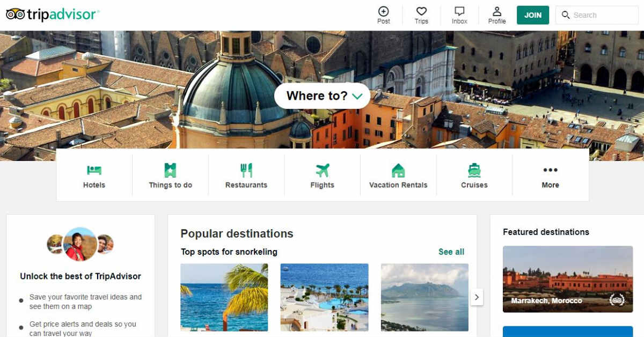This screenshot has height=337, width=644.
Task: Show next snorkeling destinations with arrow
Action: tap(477, 297)
